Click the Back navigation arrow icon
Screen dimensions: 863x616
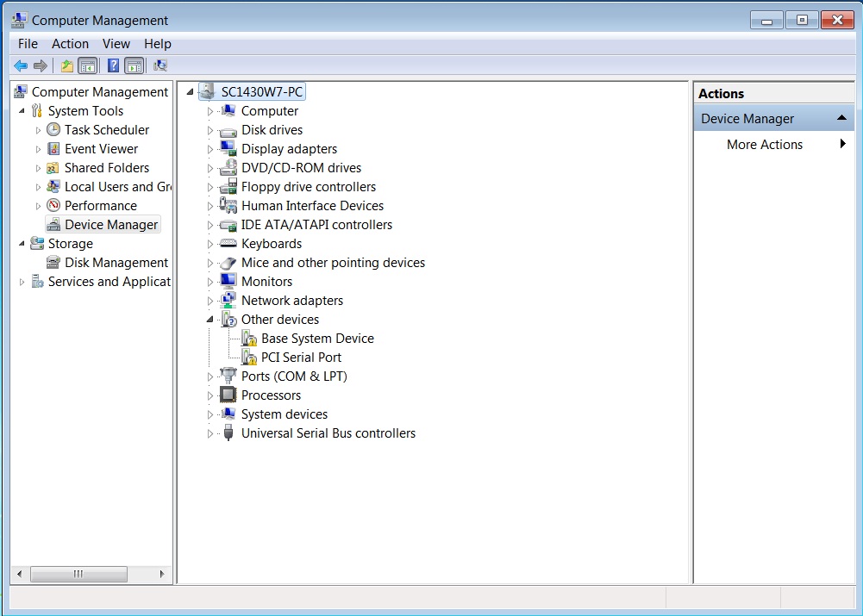(x=20, y=65)
